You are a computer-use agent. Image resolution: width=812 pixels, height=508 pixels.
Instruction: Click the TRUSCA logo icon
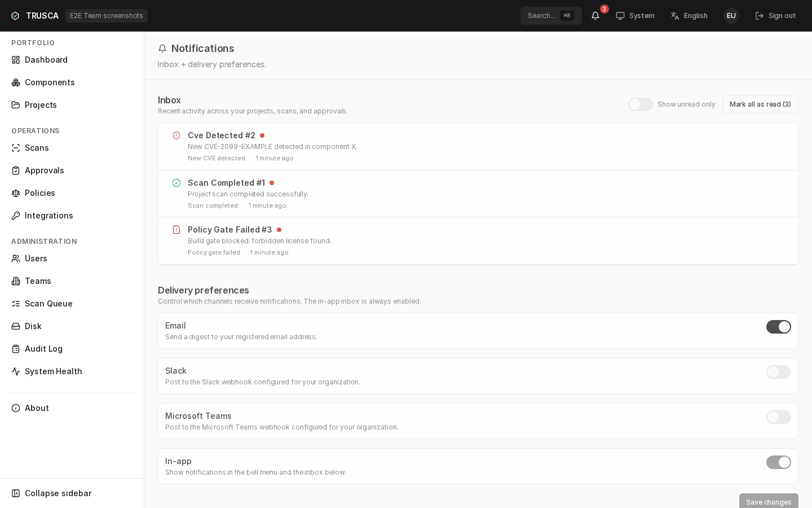[15, 16]
